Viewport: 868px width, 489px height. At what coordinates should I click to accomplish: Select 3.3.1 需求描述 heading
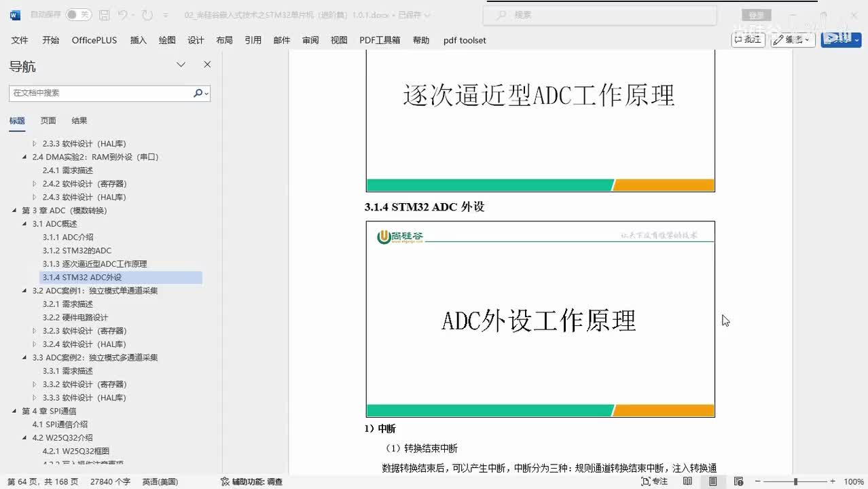[68, 371]
